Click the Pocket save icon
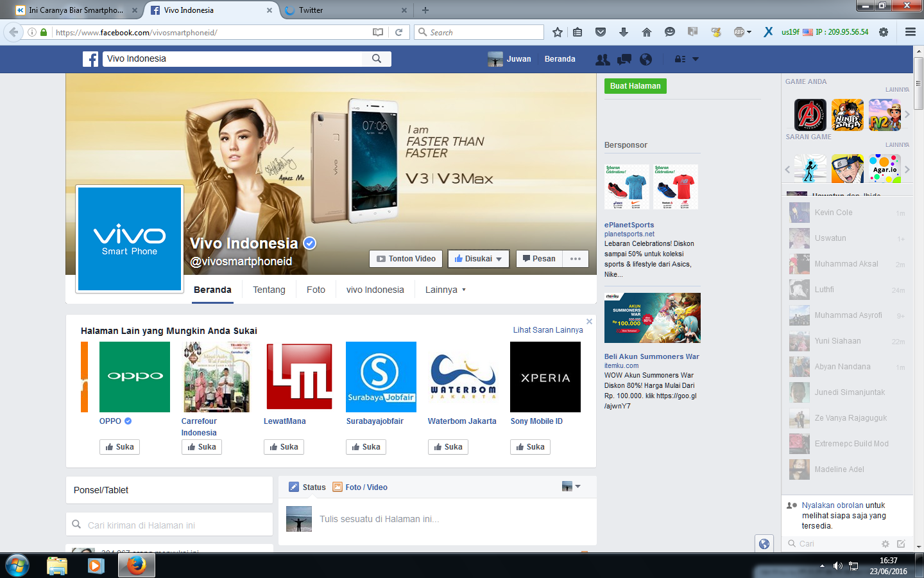The image size is (924, 578). coord(601,32)
